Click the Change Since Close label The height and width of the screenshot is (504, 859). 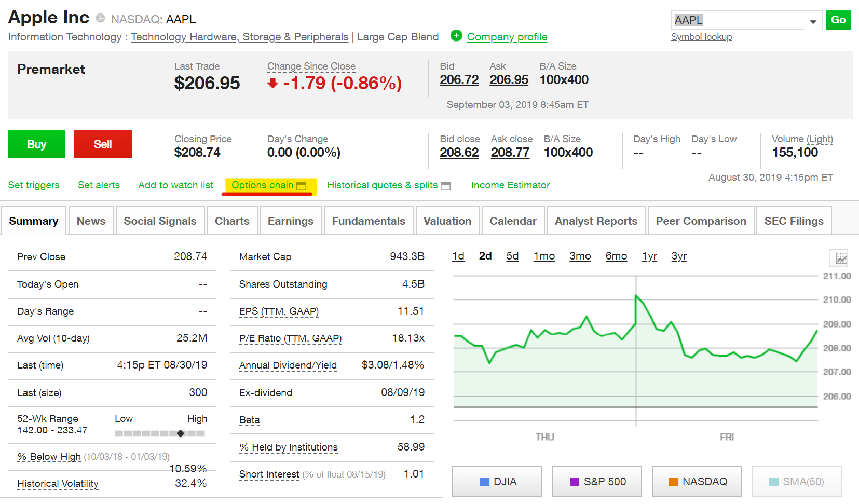311,66
